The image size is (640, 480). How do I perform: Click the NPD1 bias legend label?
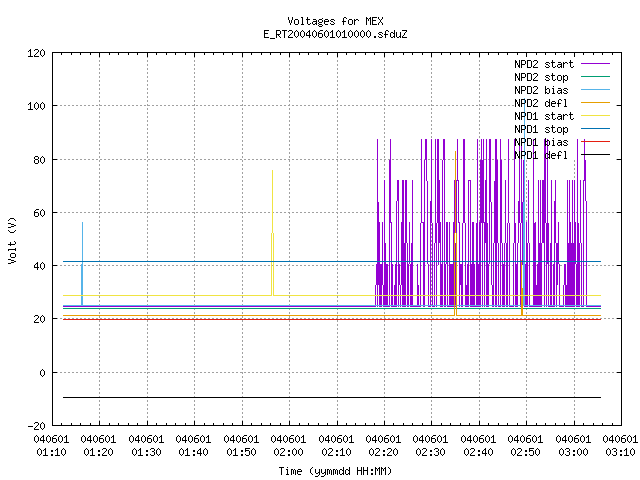click(541, 142)
